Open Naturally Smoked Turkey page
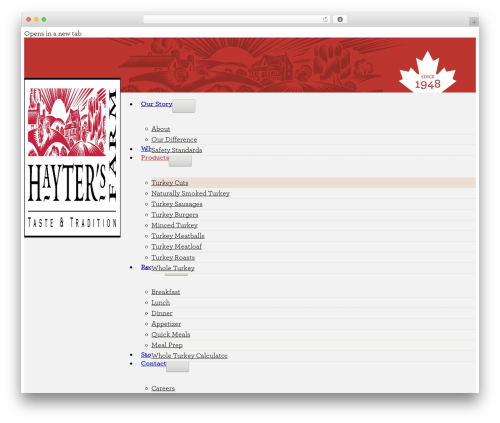This screenshot has height=423, width=500. 190,193
